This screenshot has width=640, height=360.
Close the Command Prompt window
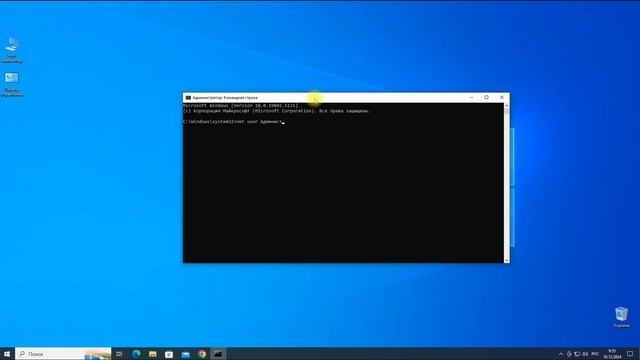(x=502, y=98)
